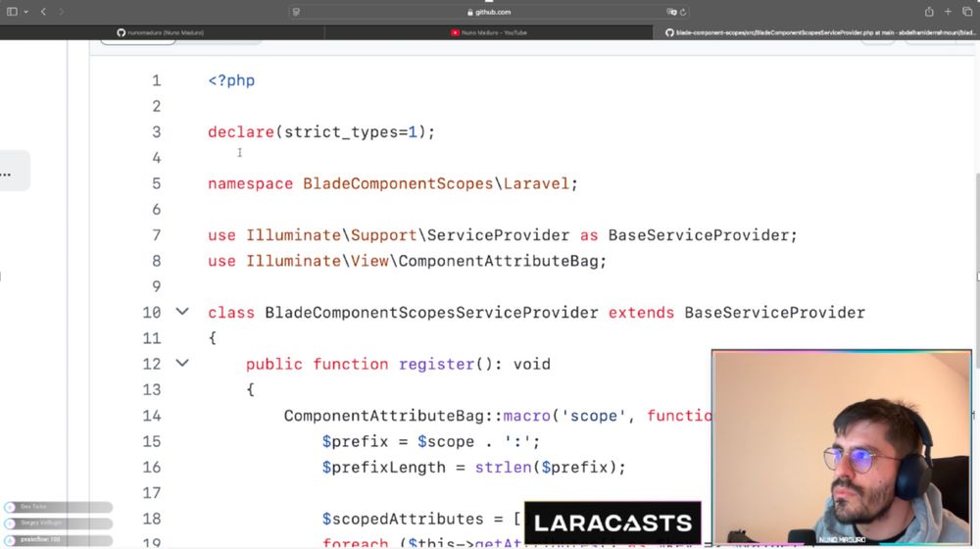Click '$prefixLength' variable on line 16
980x549 pixels.
[x=384, y=467]
